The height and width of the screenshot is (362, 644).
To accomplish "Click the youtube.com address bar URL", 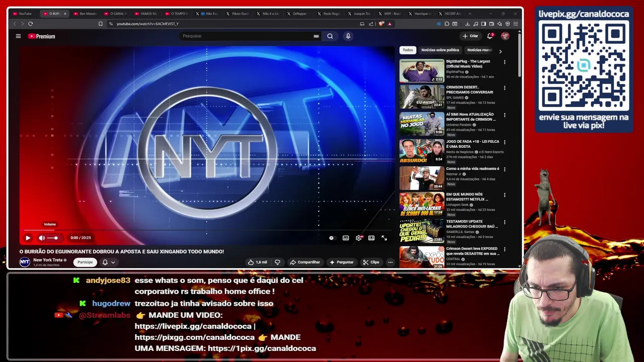I will 147,24.
